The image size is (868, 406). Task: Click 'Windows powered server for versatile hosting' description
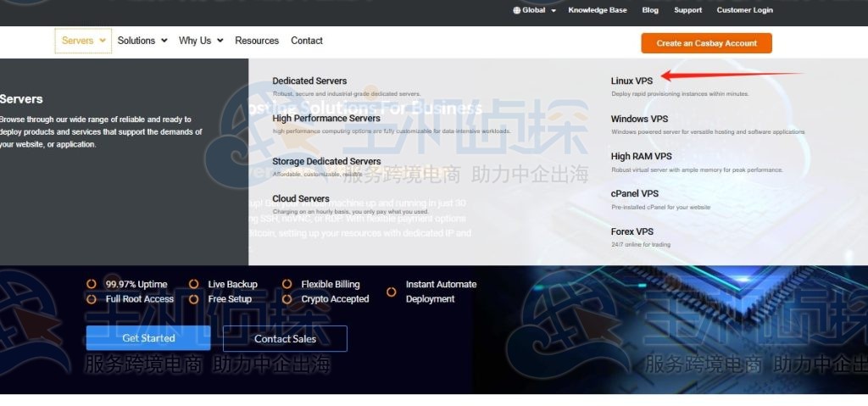pos(708,132)
